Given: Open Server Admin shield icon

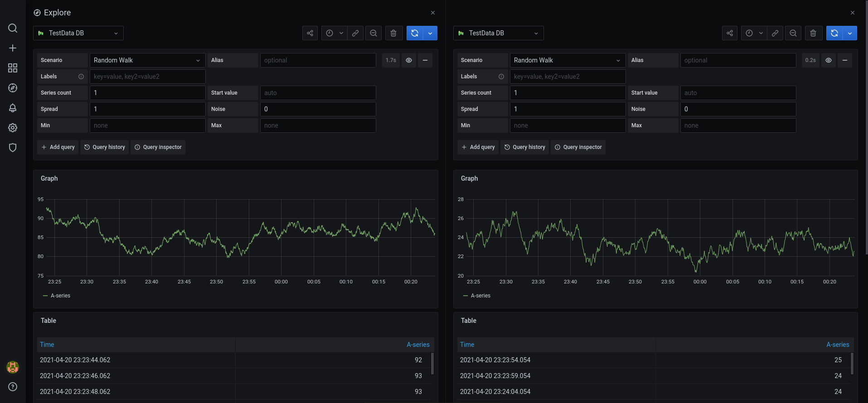Looking at the screenshot, I should point(13,148).
